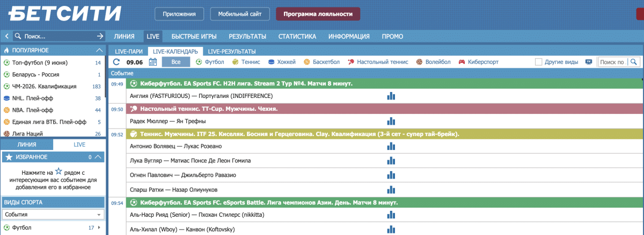Open statistics for Антонио Волявец — Лукас Розеано
Image resolution: width=644 pixels, height=235 pixels.
point(391,146)
